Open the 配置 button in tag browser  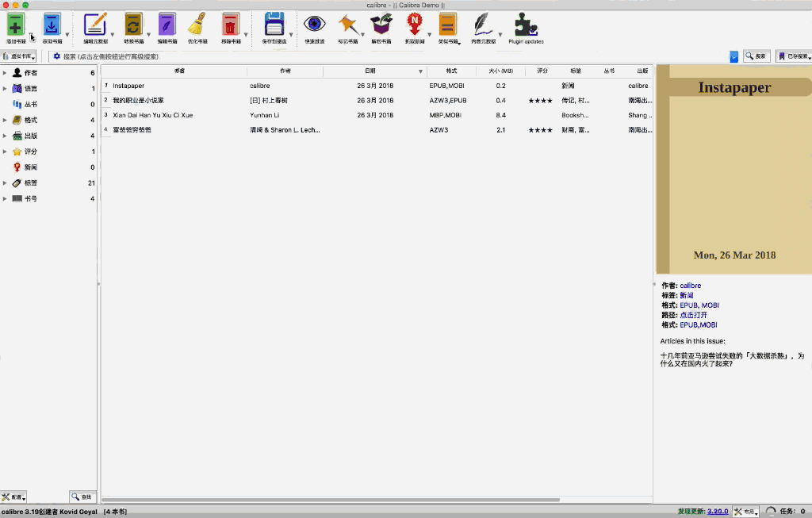click(13, 497)
